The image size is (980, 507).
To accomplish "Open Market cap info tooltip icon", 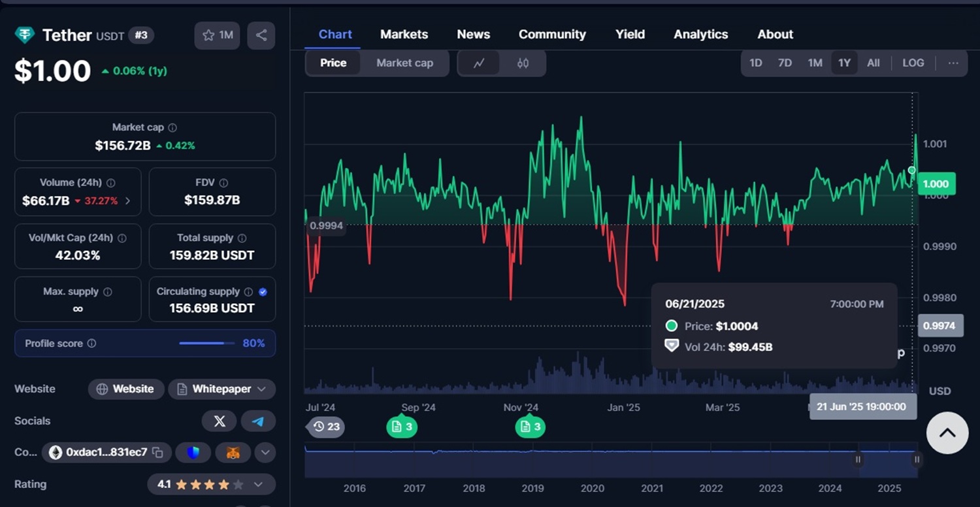I will pyautogui.click(x=172, y=128).
